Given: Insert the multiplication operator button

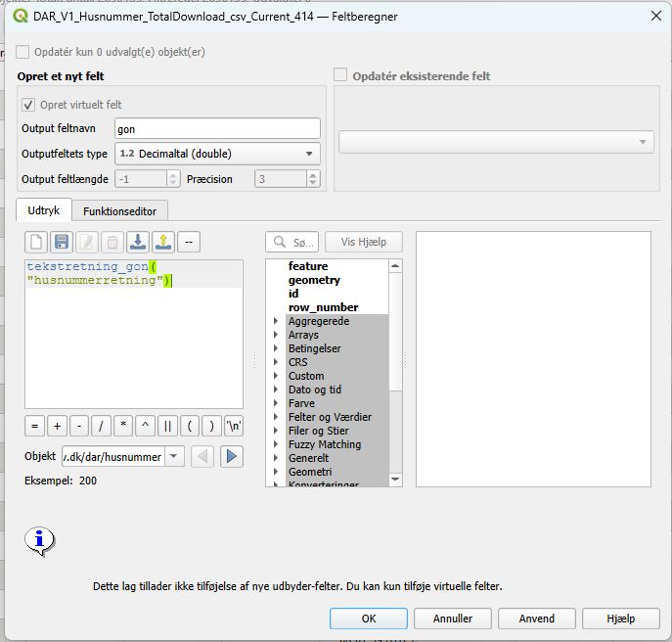Looking at the screenshot, I should tap(123, 426).
